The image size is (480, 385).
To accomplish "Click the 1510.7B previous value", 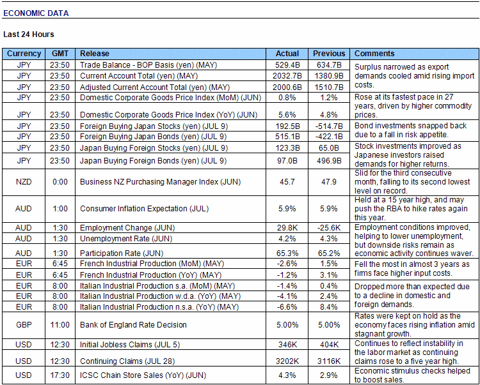I will tap(329, 87).
